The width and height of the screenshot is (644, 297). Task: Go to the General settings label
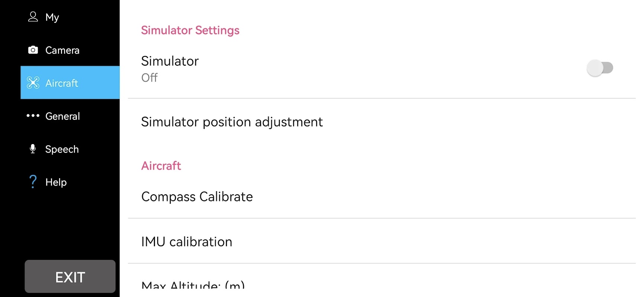coord(62,116)
